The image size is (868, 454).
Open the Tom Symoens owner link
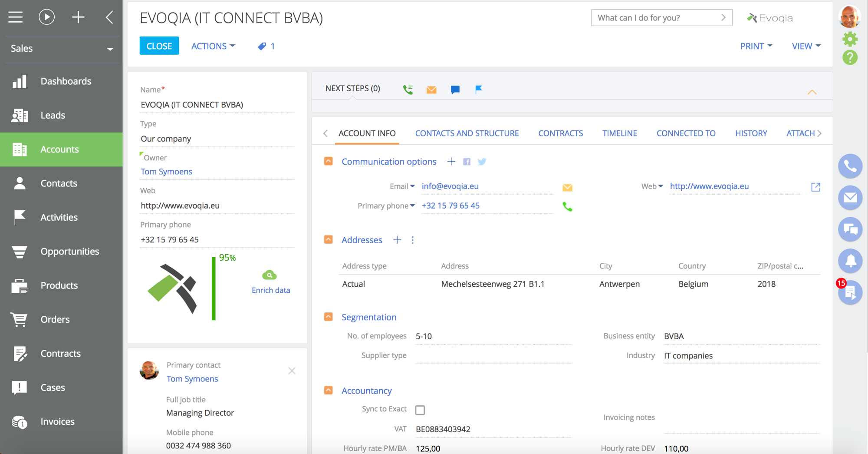click(x=166, y=171)
